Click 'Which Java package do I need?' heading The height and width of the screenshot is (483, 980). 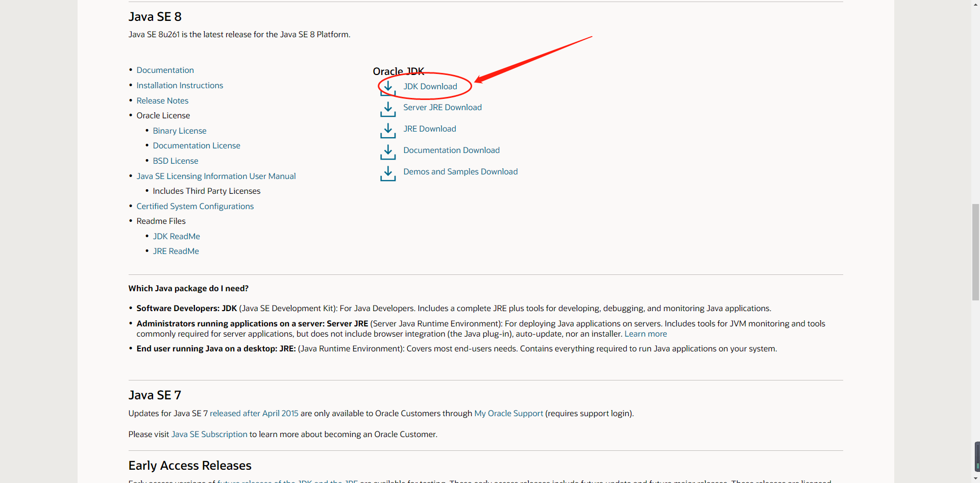coord(188,288)
